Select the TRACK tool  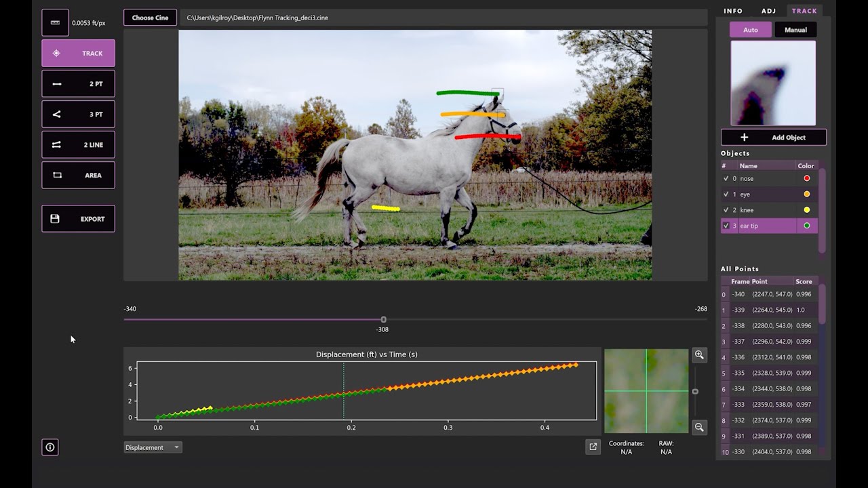tap(78, 53)
